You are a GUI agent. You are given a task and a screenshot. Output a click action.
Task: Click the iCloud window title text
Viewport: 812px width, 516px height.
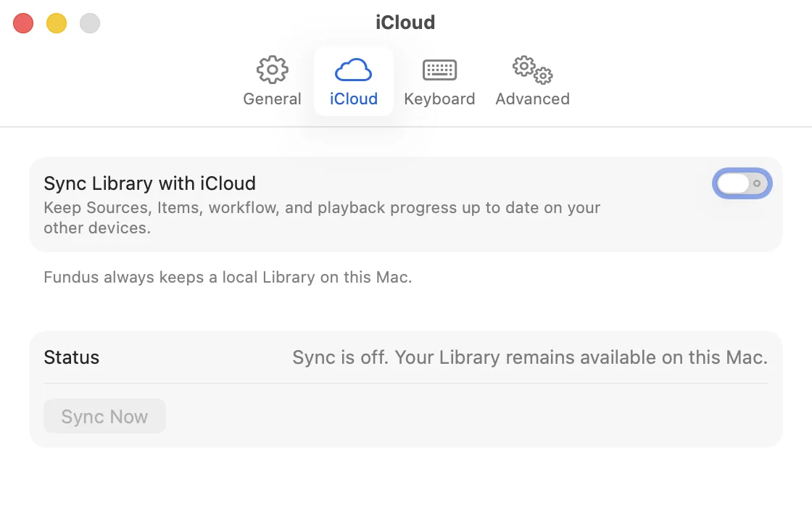tap(405, 22)
